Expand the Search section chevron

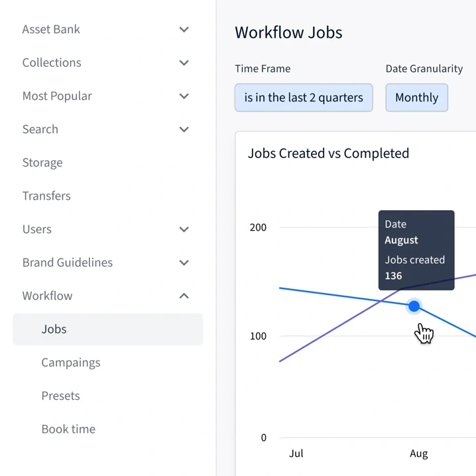pos(184,129)
